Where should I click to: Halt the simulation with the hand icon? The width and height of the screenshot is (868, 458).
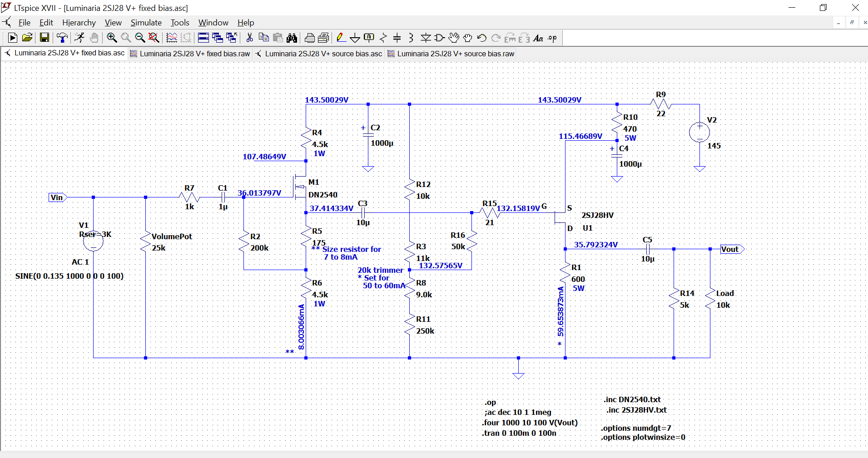click(x=94, y=38)
